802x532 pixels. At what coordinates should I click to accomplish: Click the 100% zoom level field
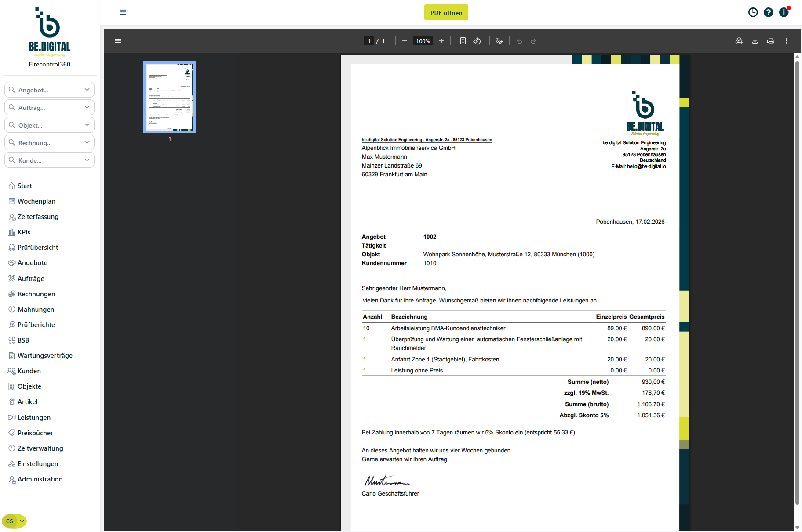pyautogui.click(x=423, y=41)
